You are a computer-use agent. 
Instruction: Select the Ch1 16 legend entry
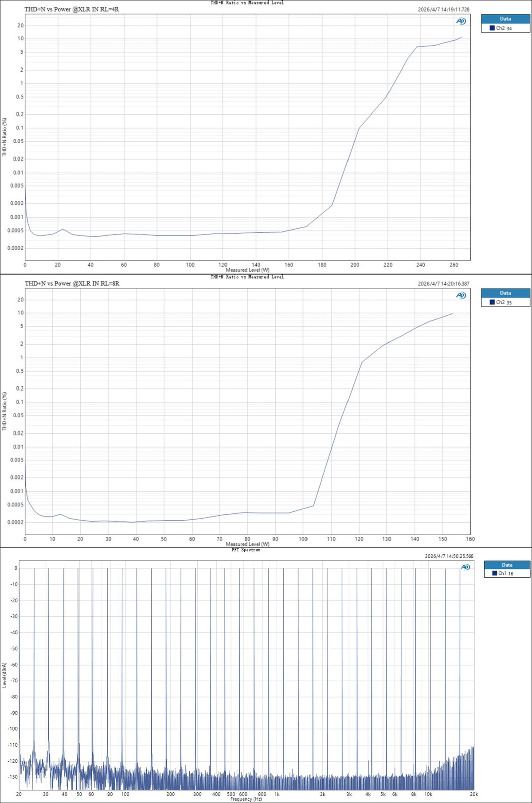[x=507, y=573]
